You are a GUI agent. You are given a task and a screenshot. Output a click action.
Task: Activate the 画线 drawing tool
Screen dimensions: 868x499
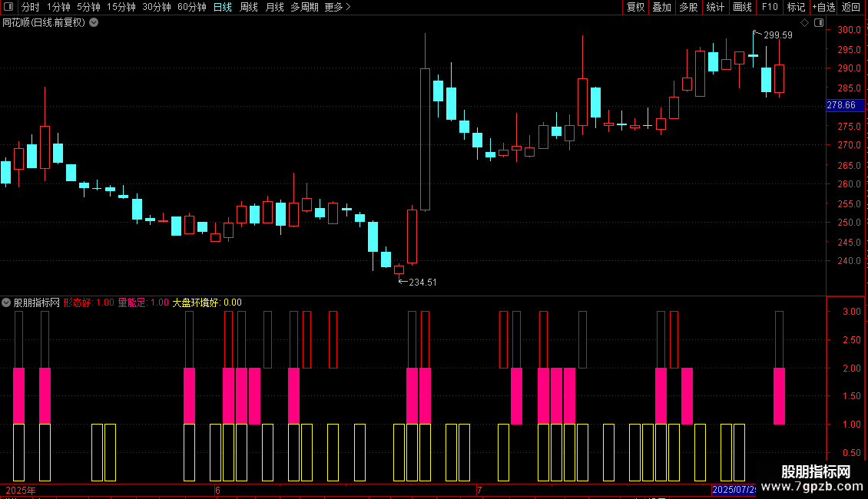coord(742,7)
